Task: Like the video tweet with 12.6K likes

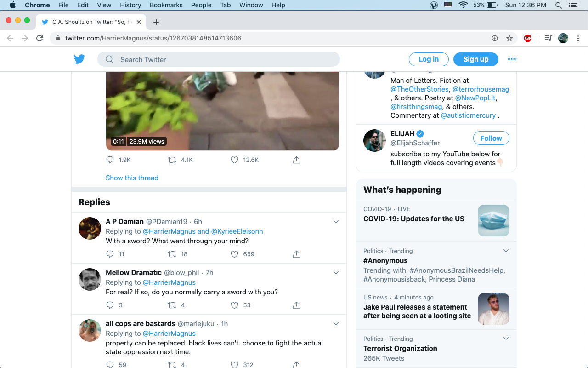Action: 234,160
